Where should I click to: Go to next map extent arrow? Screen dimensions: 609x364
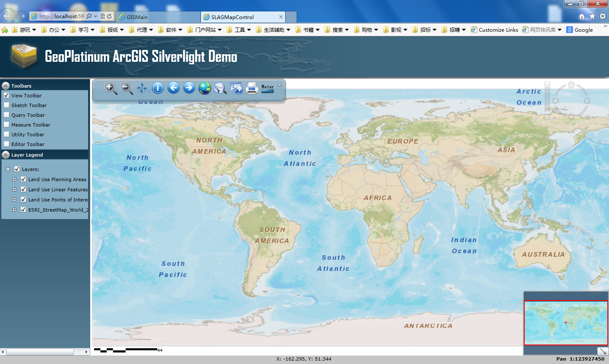(189, 88)
